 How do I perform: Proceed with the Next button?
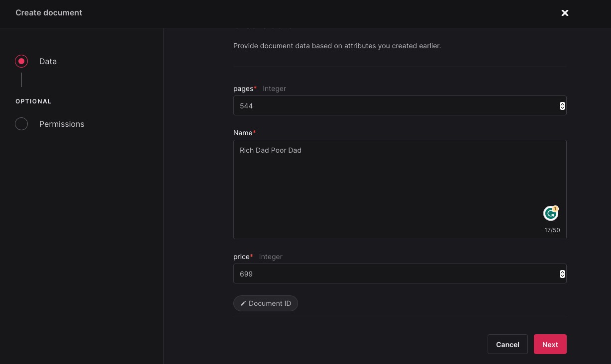[550, 344]
